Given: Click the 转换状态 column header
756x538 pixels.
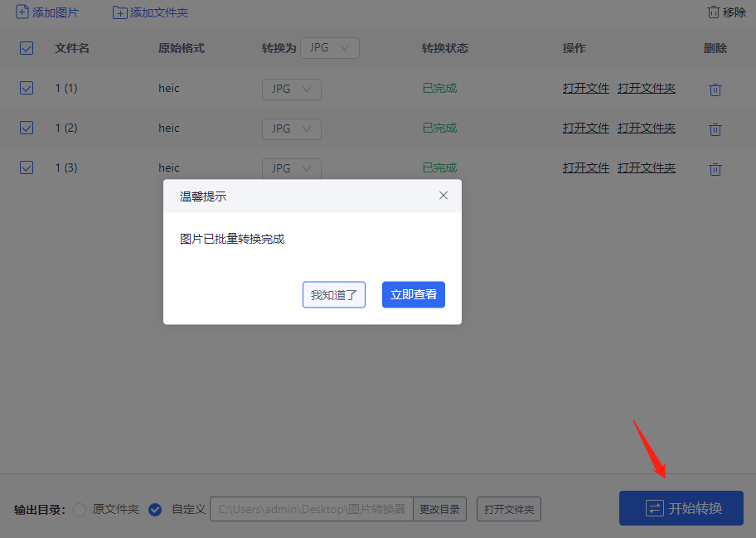Looking at the screenshot, I should coord(445,48).
